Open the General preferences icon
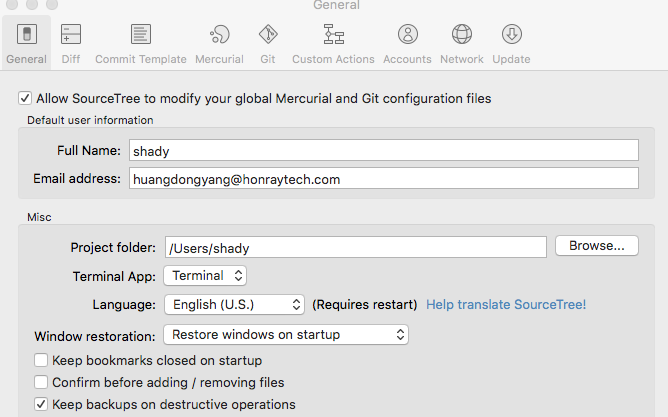The height and width of the screenshot is (417, 668). tap(26, 35)
